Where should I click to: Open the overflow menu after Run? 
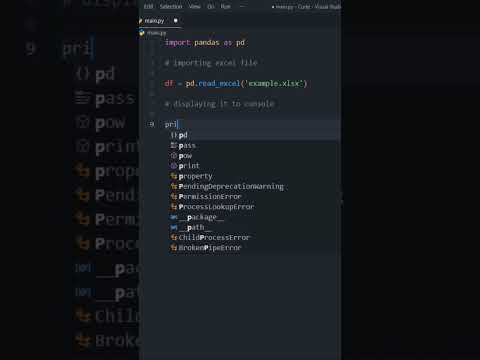click(242, 6)
